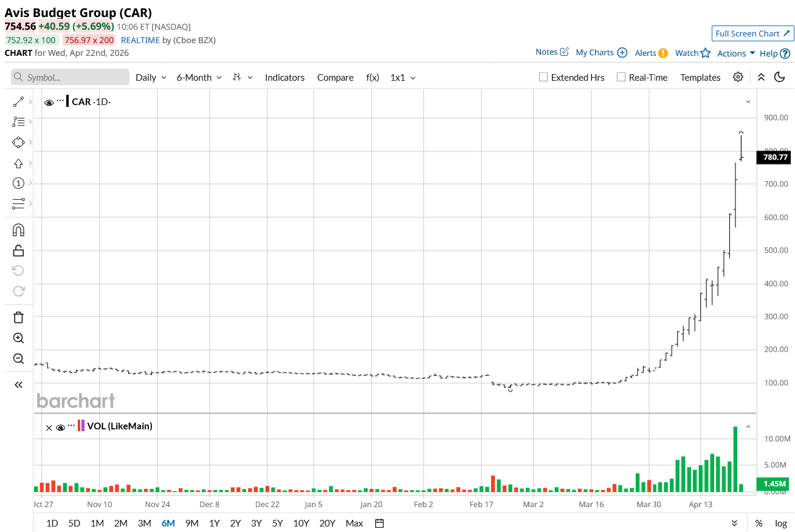Collapse the volume pane chevron
This screenshot has width=795, height=532.
pos(748,427)
